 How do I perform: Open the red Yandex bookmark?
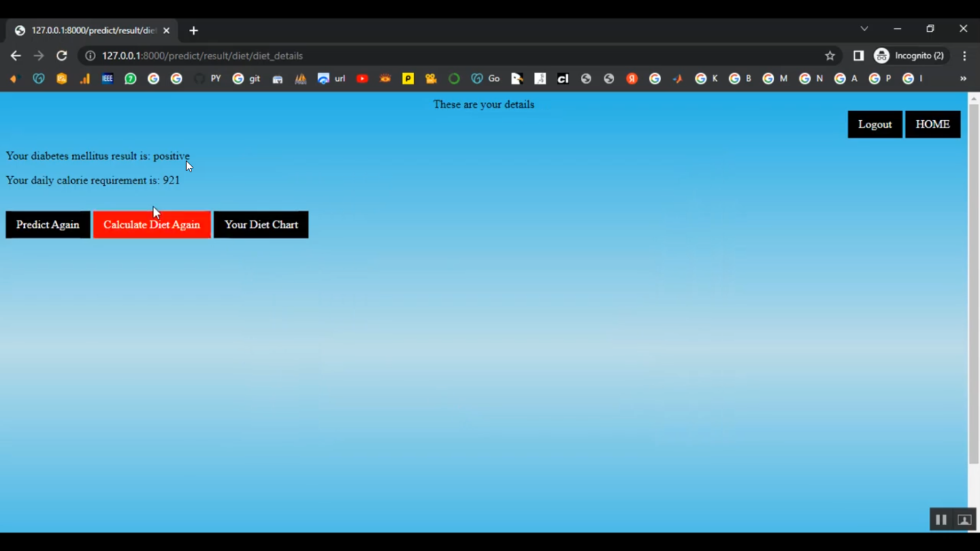(632, 79)
